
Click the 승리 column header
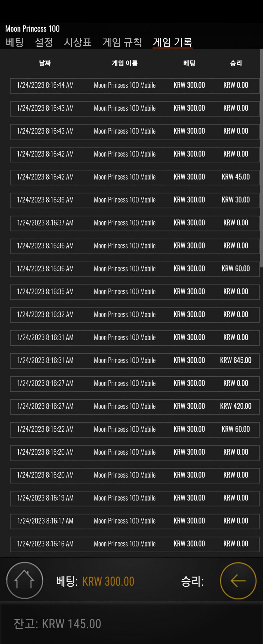[x=236, y=63]
